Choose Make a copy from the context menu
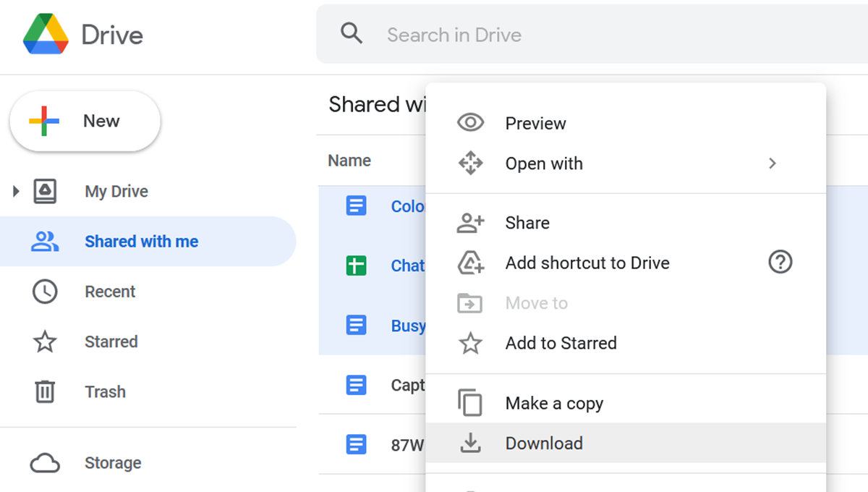This screenshot has width=868, height=492. pos(554,403)
